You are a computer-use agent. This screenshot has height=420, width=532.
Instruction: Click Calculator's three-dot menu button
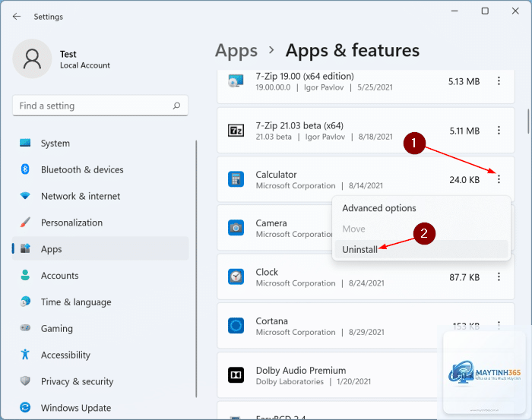click(499, 179)
